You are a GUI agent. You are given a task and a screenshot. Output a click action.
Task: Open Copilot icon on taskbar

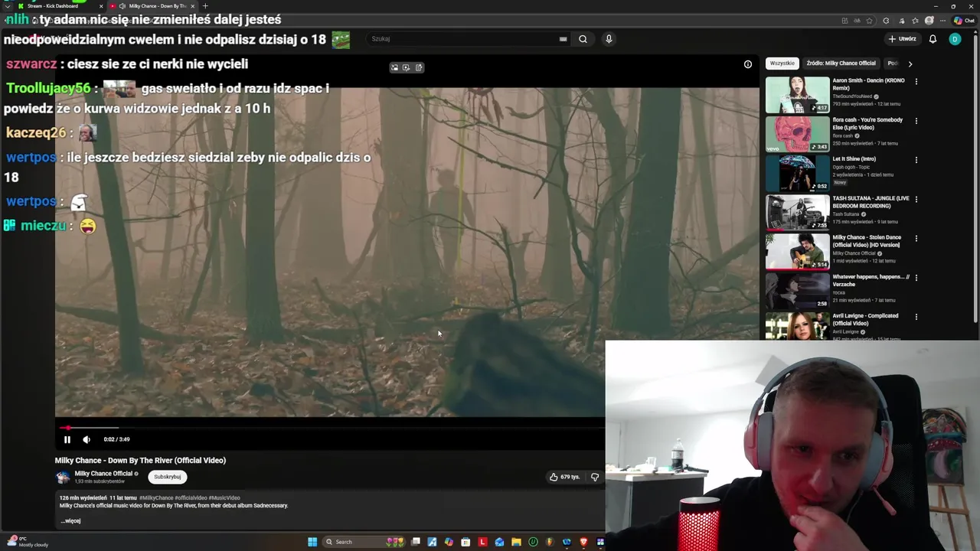(449, 542)
